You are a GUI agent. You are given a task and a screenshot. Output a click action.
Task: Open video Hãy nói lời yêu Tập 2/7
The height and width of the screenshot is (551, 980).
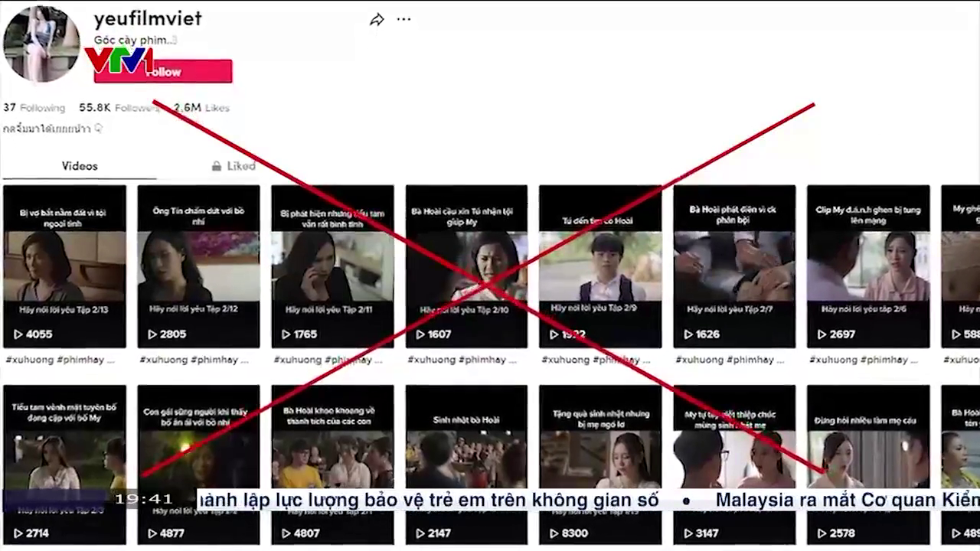click(x=734, y=266)
